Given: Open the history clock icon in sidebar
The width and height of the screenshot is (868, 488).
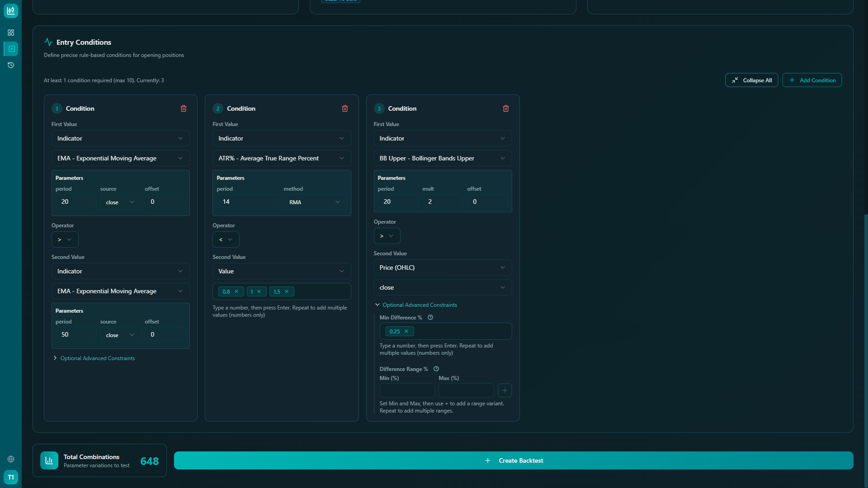Looking at the screenshot, I should [x=11, y=65].
